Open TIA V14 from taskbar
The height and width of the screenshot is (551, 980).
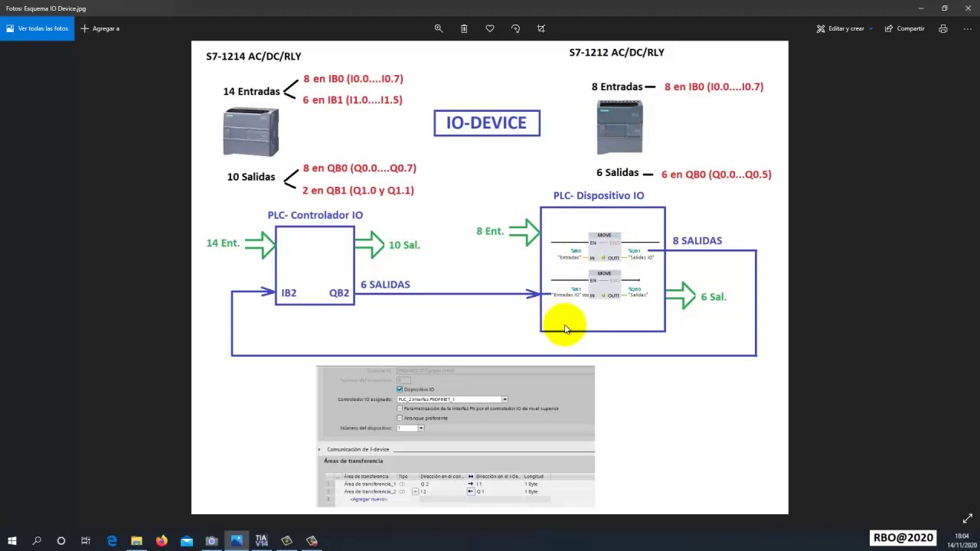pyautogui.click(x=262, y=541)
